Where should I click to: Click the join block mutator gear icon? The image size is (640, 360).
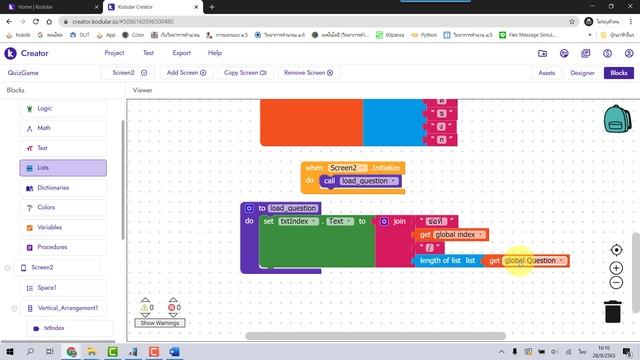tap(384, 221)
